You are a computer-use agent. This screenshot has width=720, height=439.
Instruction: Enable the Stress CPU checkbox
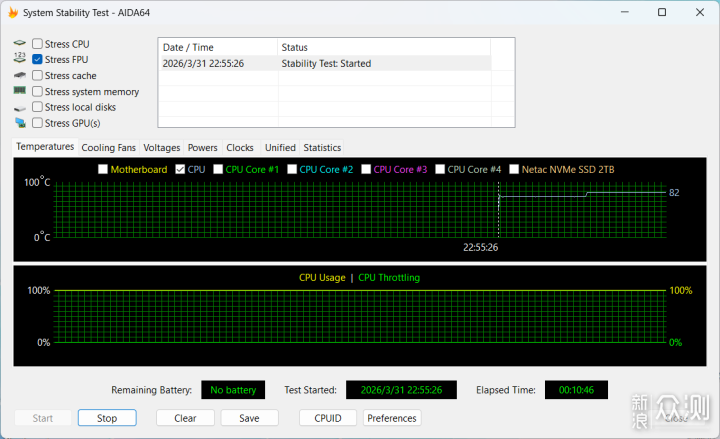(37, 44)
